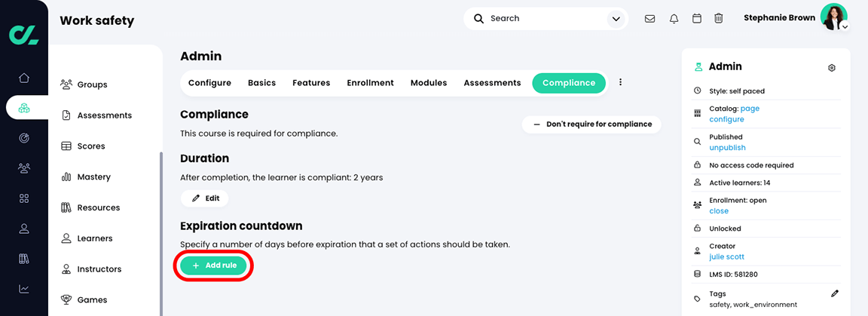Click the close enrollment link
868x316 pixels.
tap(719, 210)
